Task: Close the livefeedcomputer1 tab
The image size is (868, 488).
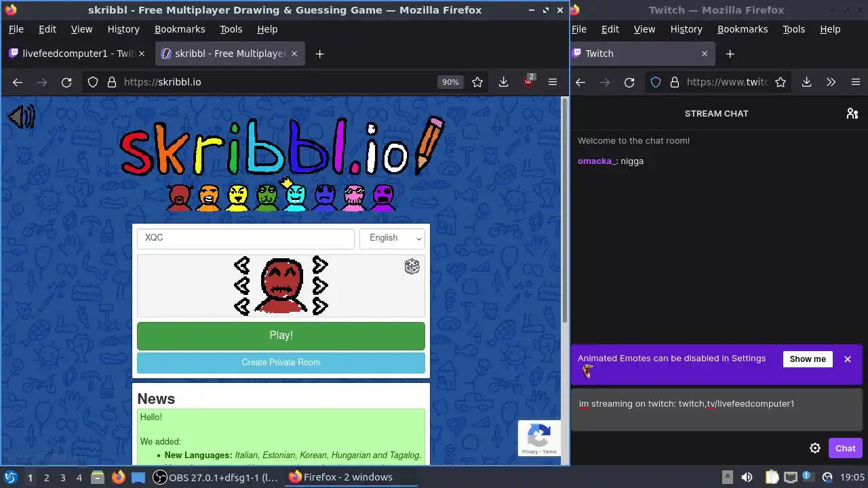Action: click(x=142, y=54)
